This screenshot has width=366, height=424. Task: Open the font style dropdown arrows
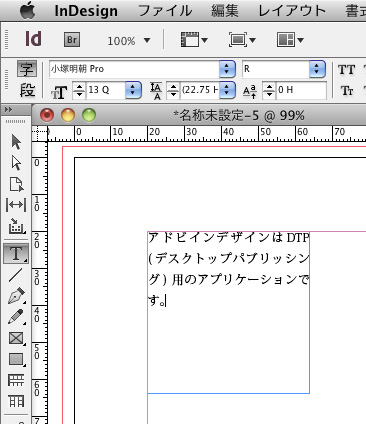coord(317,69)
